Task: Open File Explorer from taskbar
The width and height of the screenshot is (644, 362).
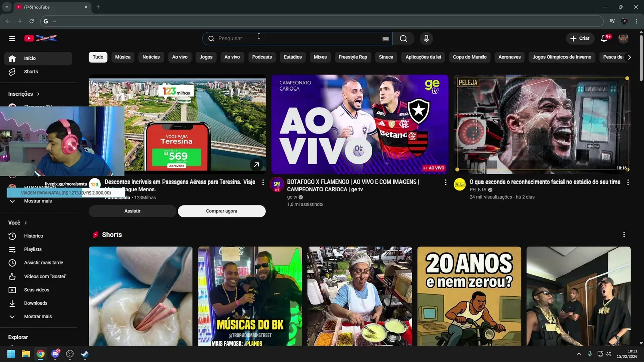Action: [x=26, y=354]
